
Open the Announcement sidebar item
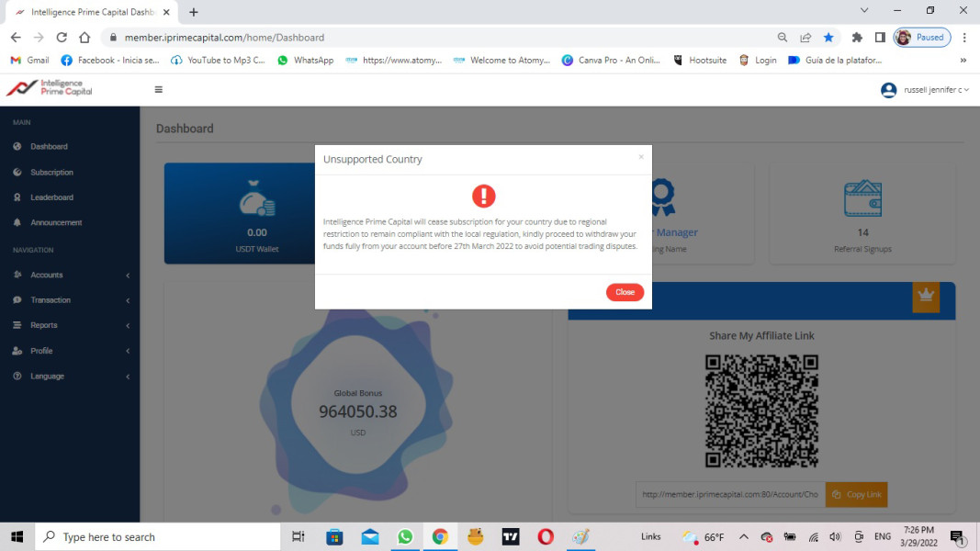pos(56,222)
